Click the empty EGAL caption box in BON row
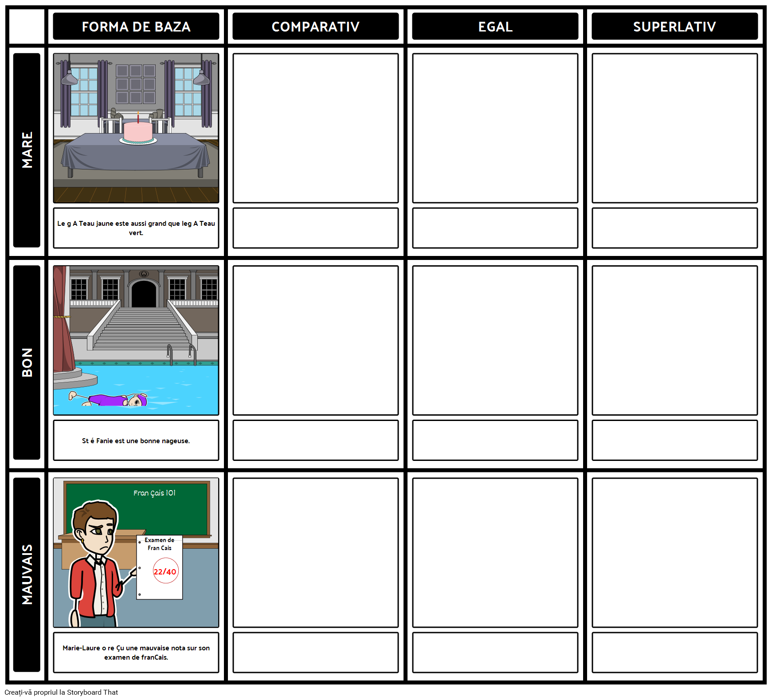 click(x=495, y=440)
